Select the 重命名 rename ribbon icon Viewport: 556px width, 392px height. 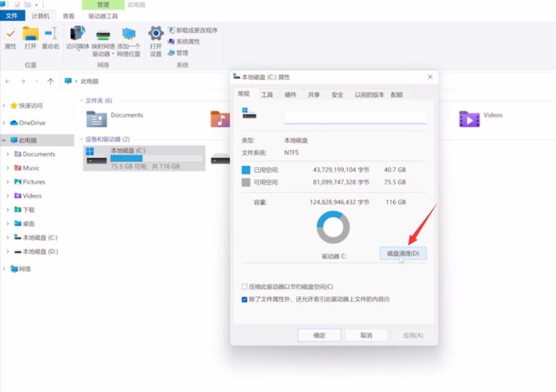51,33
